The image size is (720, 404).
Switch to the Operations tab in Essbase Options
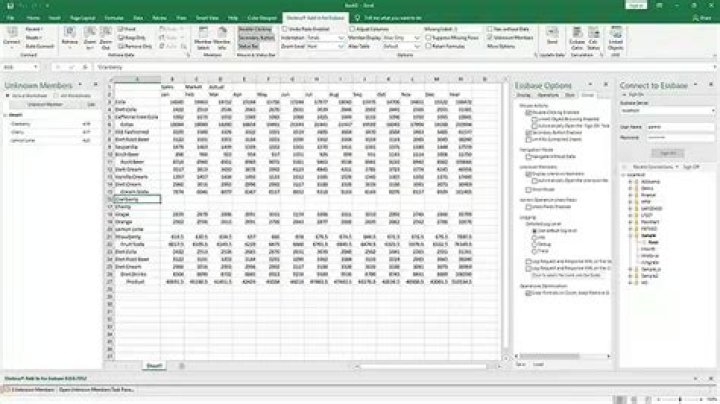tap(549, 95)
